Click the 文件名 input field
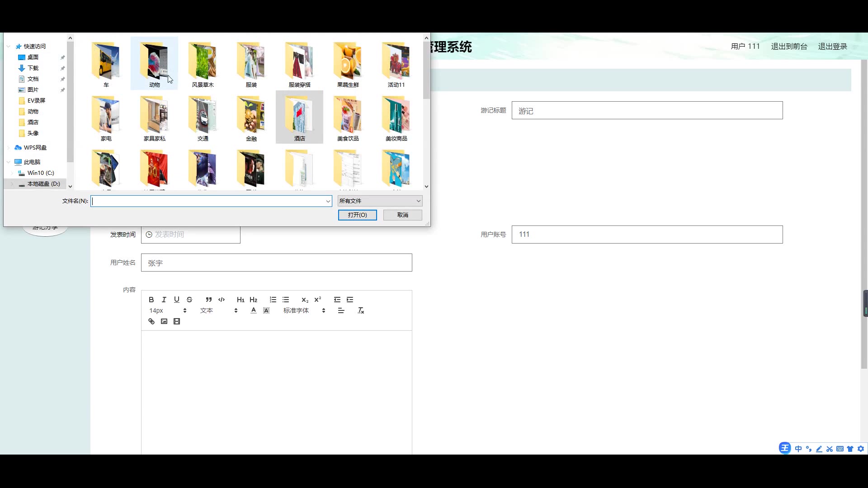Screen dimensions: 868x488 (208, 201)
